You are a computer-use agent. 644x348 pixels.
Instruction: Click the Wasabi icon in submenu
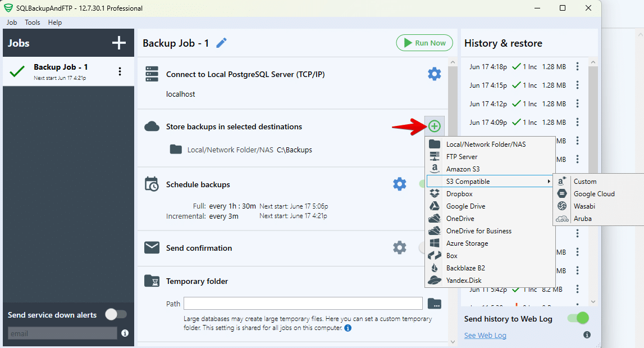562,206
